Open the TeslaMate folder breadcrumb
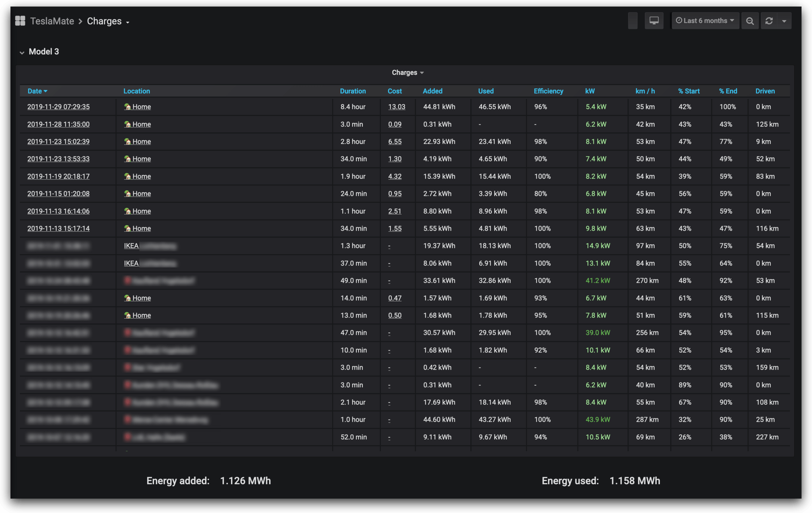This screenshot has width=812, height=513. click(x=52, y=21)
